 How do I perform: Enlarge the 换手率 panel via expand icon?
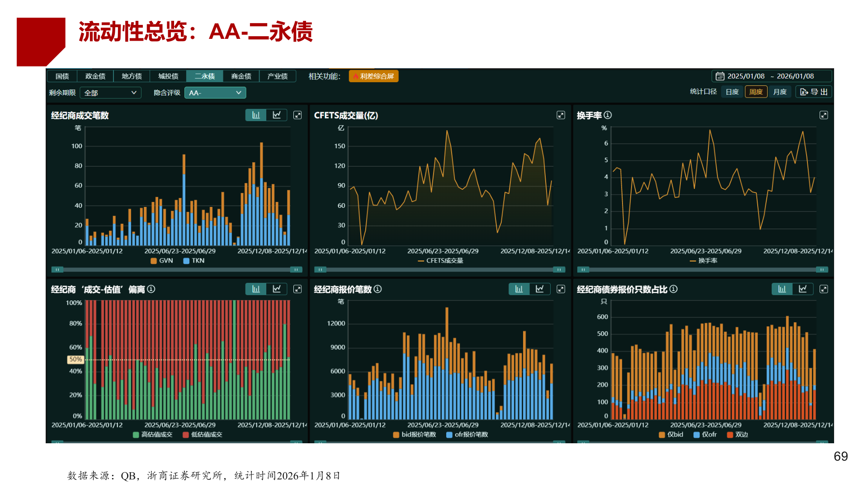coord(824,115)
